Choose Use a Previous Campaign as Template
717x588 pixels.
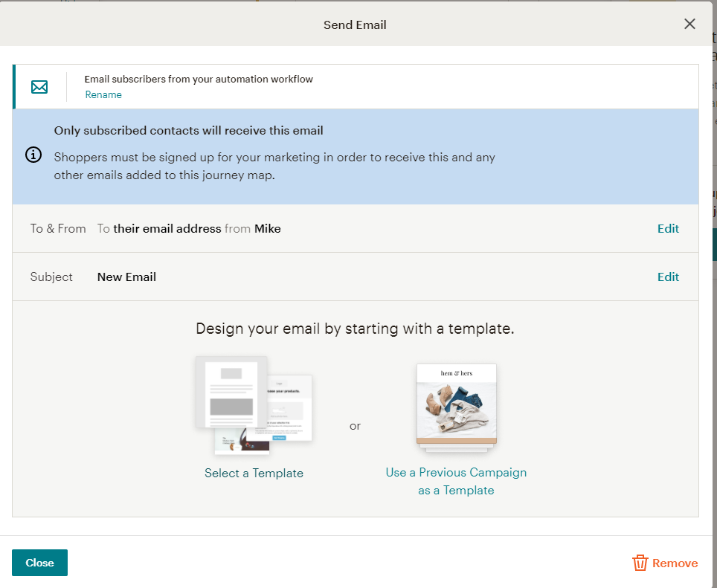coord(456,481)
